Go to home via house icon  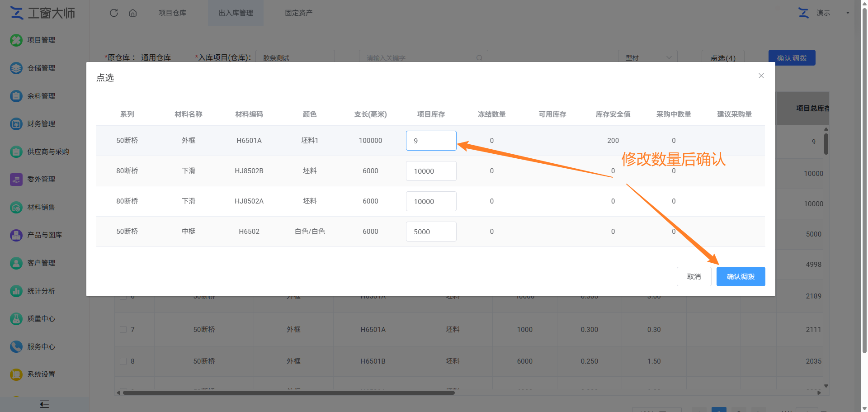click(133, 13)
